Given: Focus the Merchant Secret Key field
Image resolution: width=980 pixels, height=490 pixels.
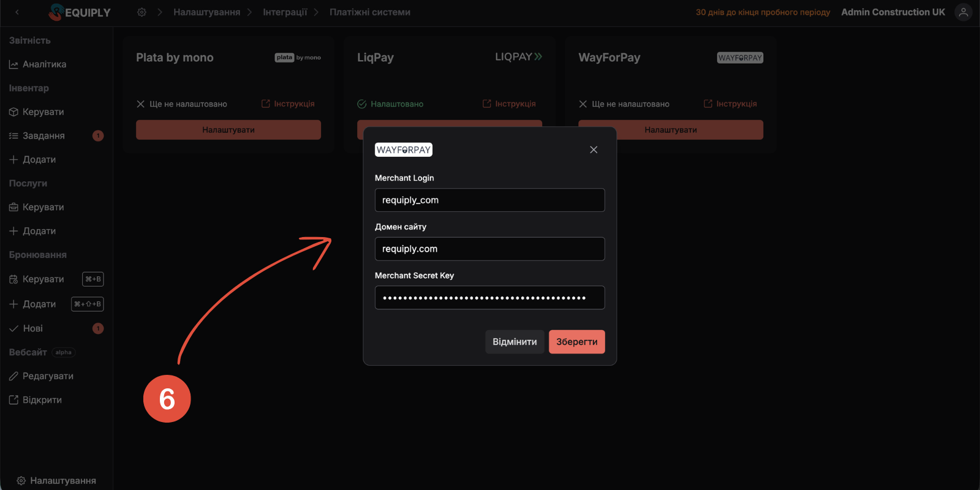Looking at the screenshot, I should tap(490, 298).
